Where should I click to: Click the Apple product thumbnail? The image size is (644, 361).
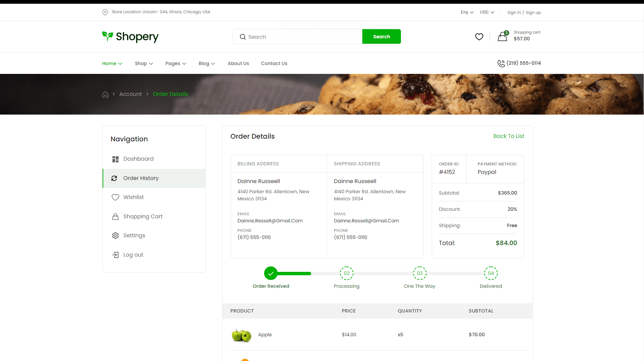tap(241, 335)
